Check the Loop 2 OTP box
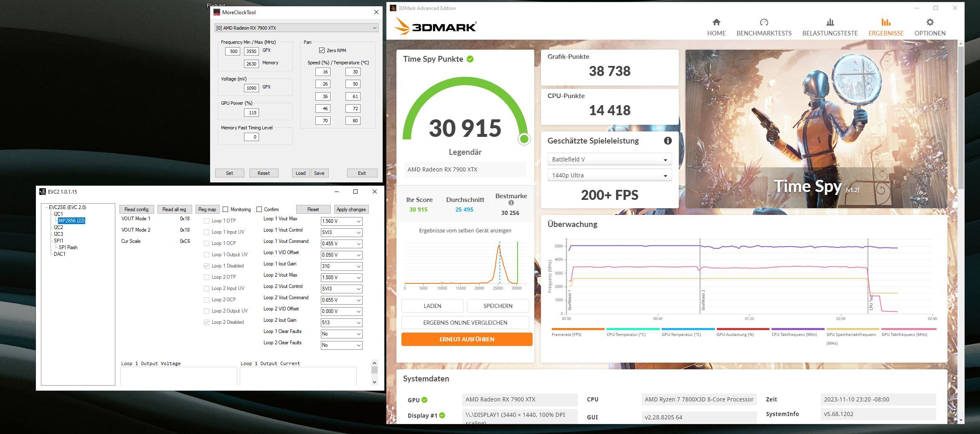980x434 pixels. pos(206,277)
